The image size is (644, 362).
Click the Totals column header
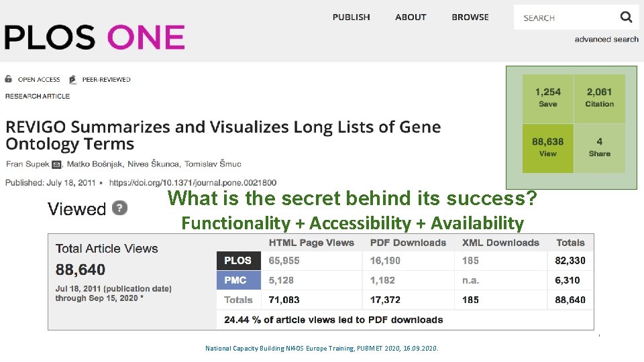570,243
